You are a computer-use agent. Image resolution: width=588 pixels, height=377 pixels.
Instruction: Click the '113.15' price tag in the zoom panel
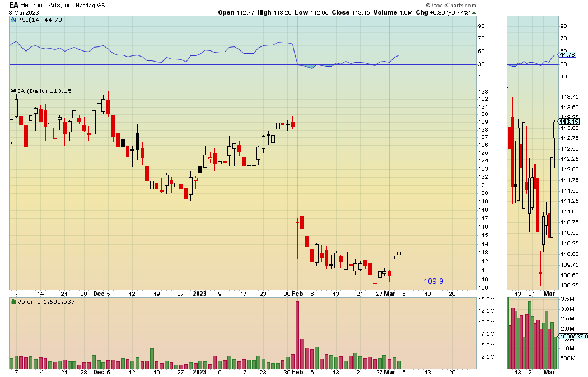pyautogui.click(x=569, y=122)
